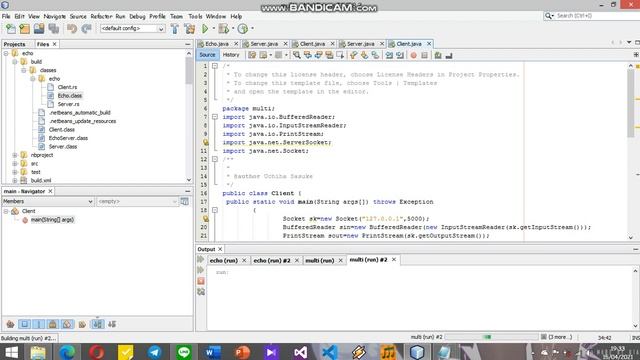640x360 pixels.
Task: Click the Open Project toolbar icon
Action: point(39,29)
